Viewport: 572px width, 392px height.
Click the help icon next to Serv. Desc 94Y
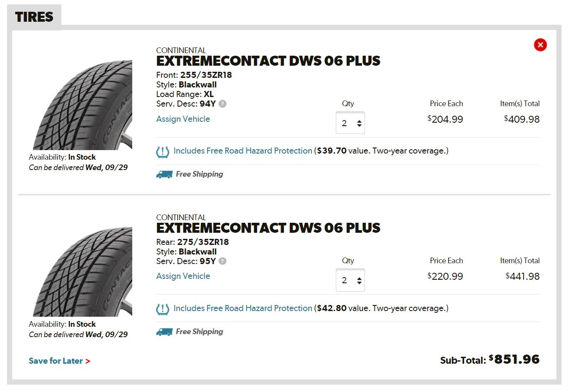pos(222,104)
